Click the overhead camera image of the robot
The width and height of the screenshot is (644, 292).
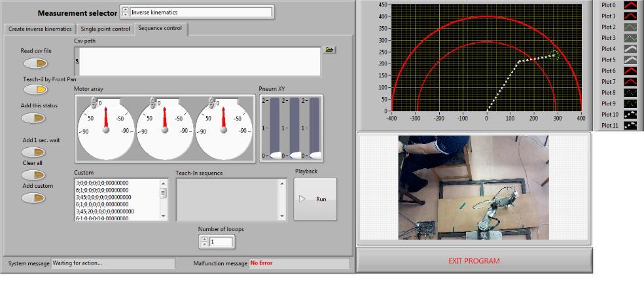[x=473, y=188]
